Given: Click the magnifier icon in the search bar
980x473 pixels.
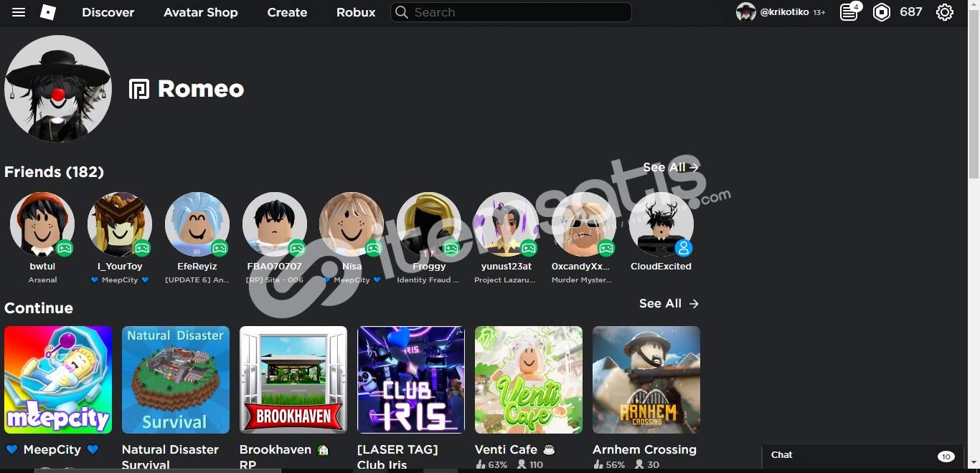Looking at the screenshot, I should point(402,12).
